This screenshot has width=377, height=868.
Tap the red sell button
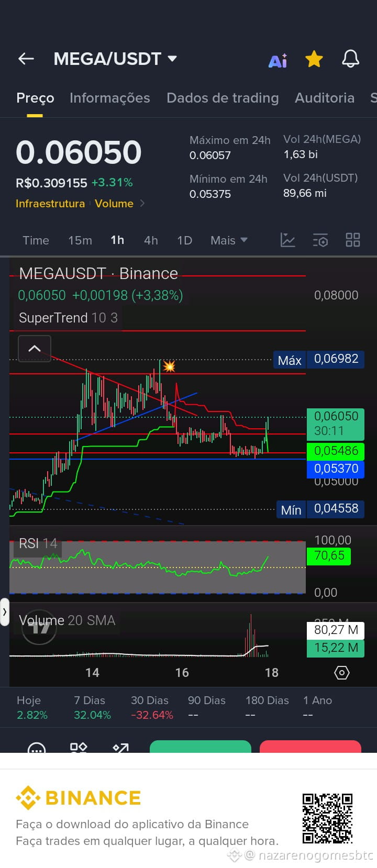tap(311, 747)
